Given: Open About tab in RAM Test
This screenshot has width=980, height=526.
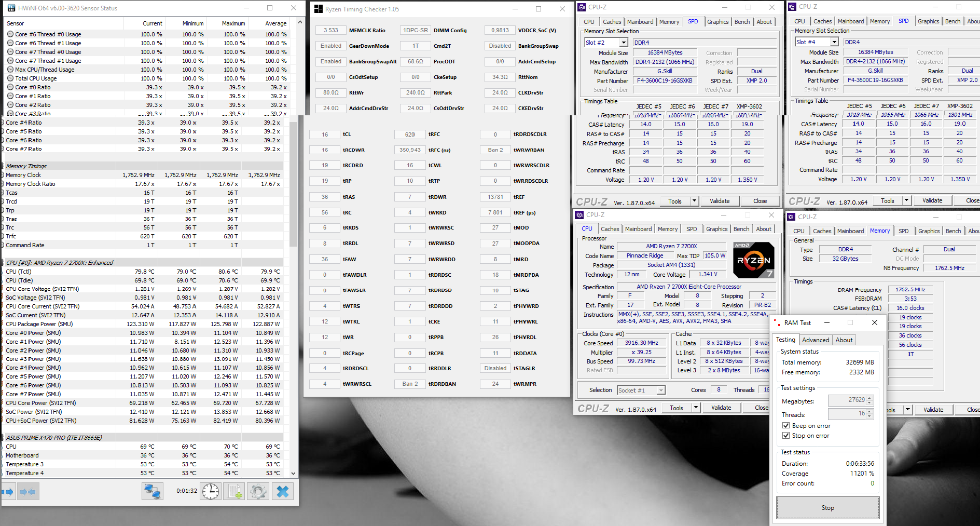Looking at the screenshot, I should click(x=844, y=340).
